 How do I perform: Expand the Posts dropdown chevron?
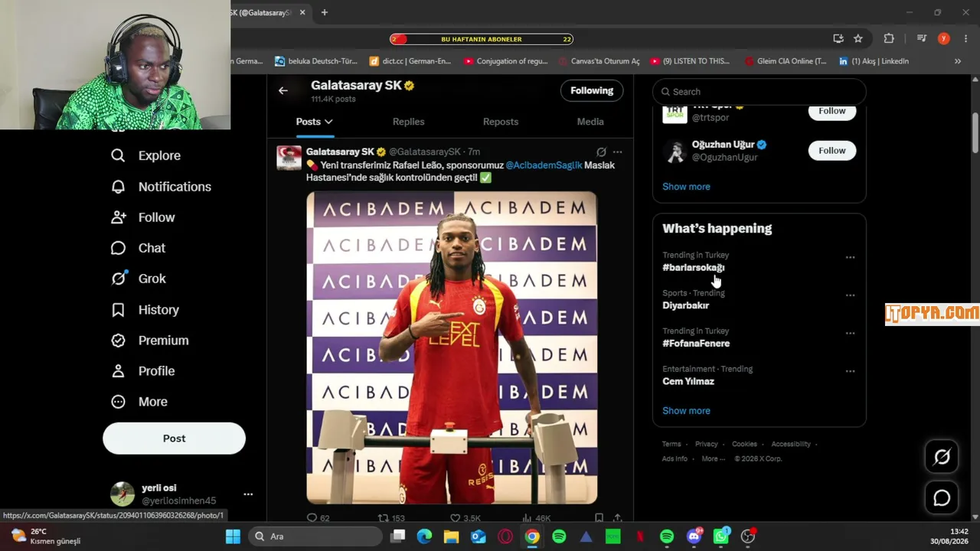(x=328, y=122)
